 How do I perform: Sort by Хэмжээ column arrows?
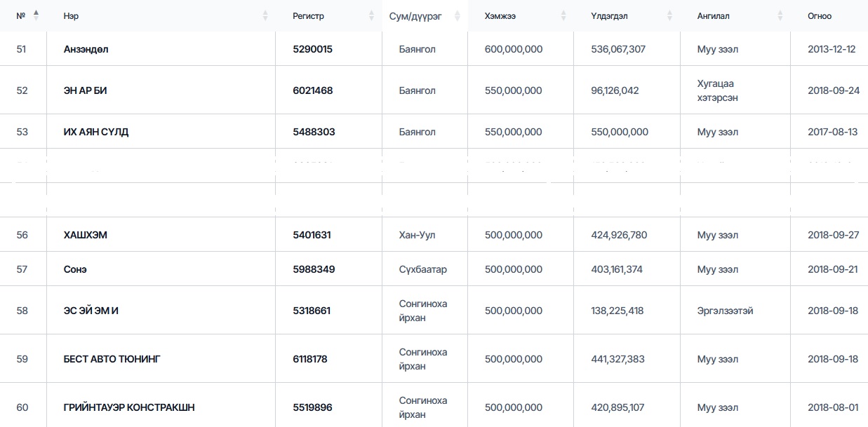point(563,15)
